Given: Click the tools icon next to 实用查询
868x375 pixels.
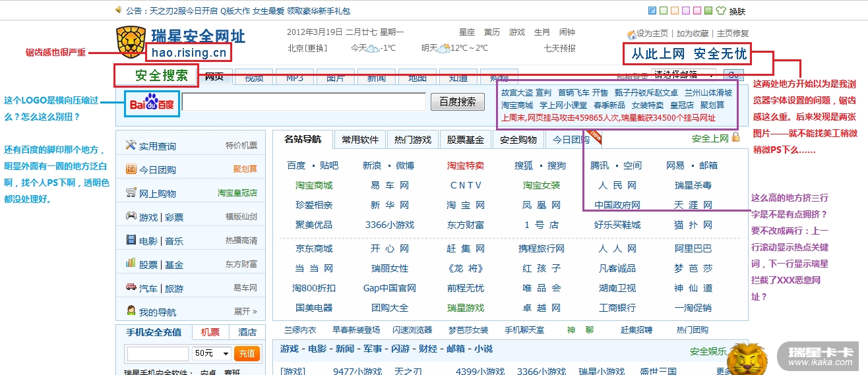Looking at the screenshot, I should pos(131,145).
